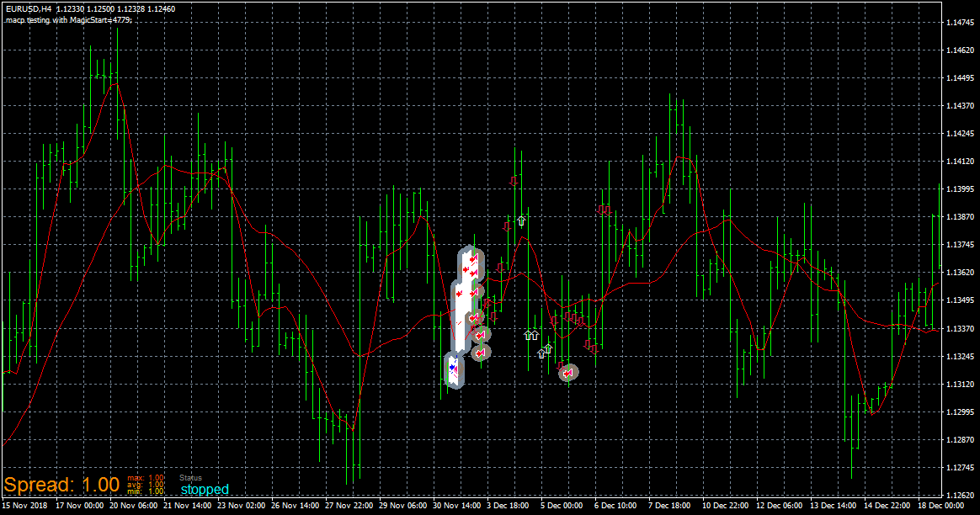Click price label 1.12870 on the axis

point(960,440)
